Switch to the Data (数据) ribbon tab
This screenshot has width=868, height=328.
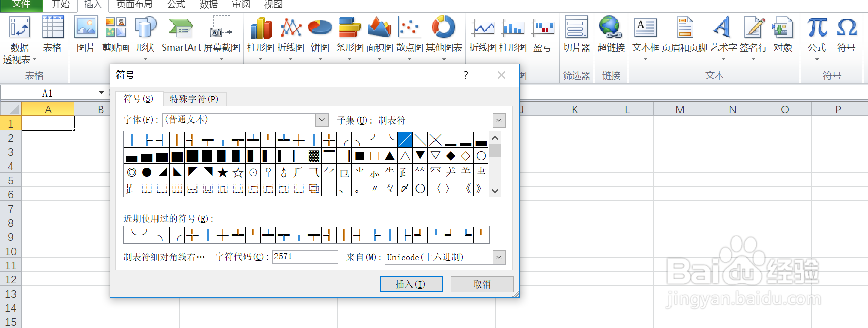pos(209,5)
